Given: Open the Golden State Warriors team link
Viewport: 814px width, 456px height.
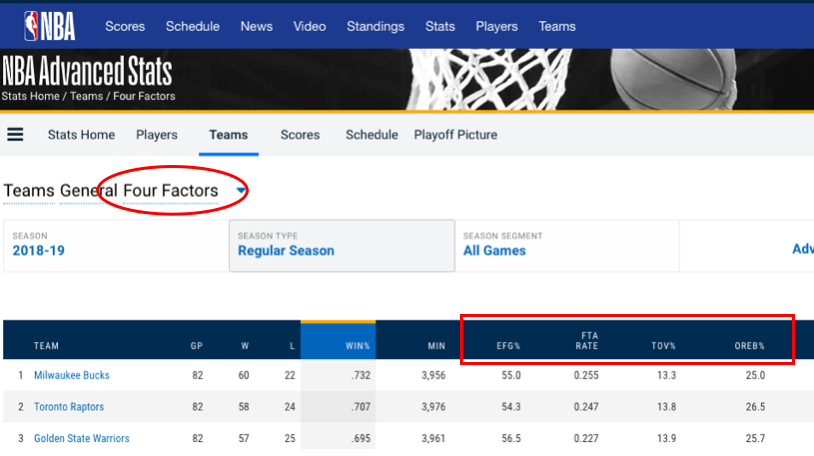Looking at the screenshot, I should pos(82,439).
